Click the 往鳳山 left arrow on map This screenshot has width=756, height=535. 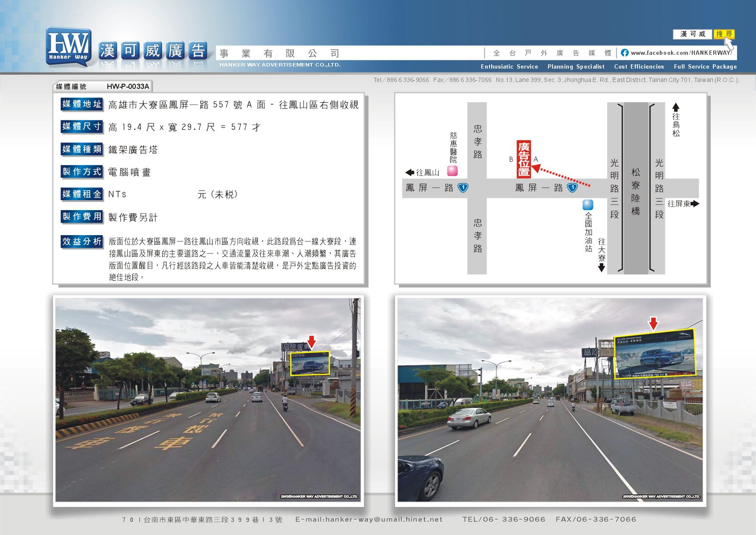pyautogui.click(x=410, y=173)
